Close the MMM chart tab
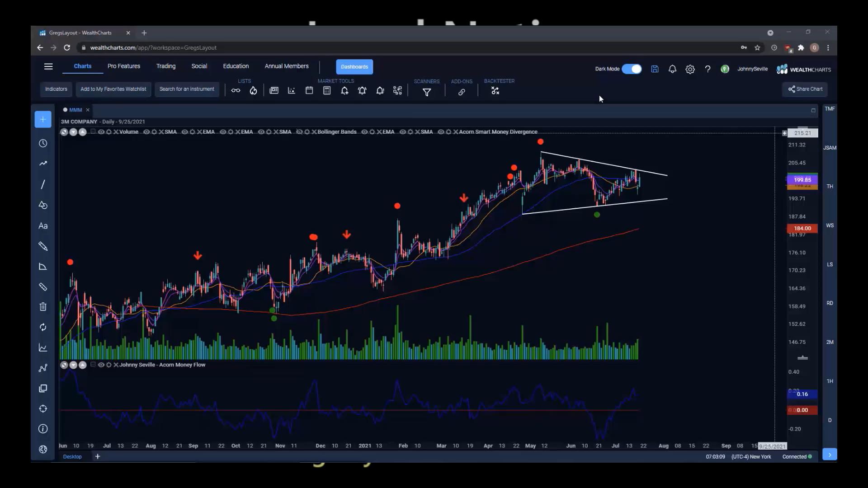Viewport: 868px width, 488px height. click(x=88, y=110)
